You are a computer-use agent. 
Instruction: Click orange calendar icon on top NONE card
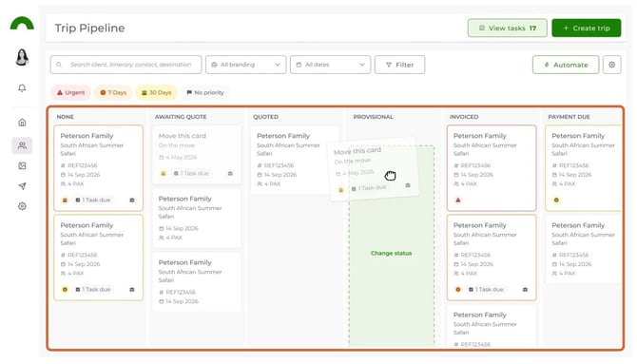click(65, 200)
